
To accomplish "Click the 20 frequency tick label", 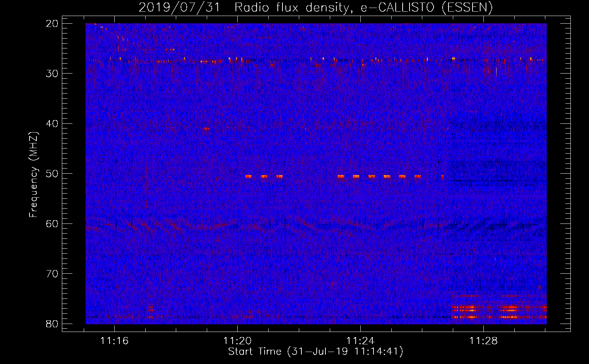I will 52,24.
